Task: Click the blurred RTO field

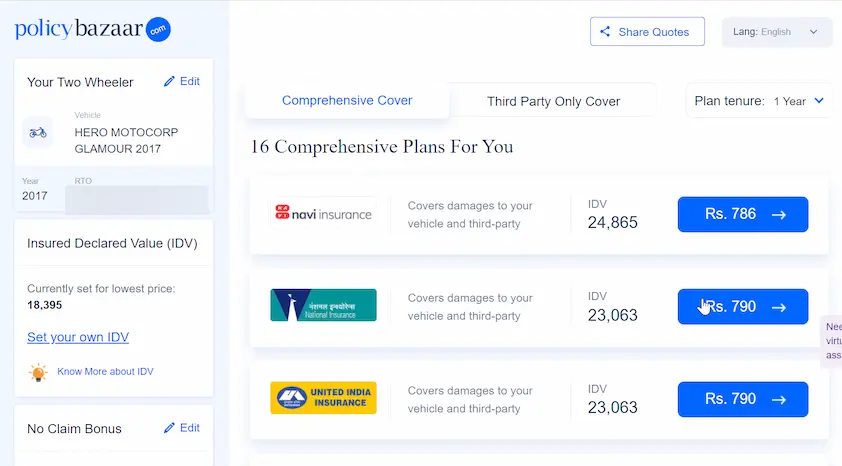Action: pos(136,199)
